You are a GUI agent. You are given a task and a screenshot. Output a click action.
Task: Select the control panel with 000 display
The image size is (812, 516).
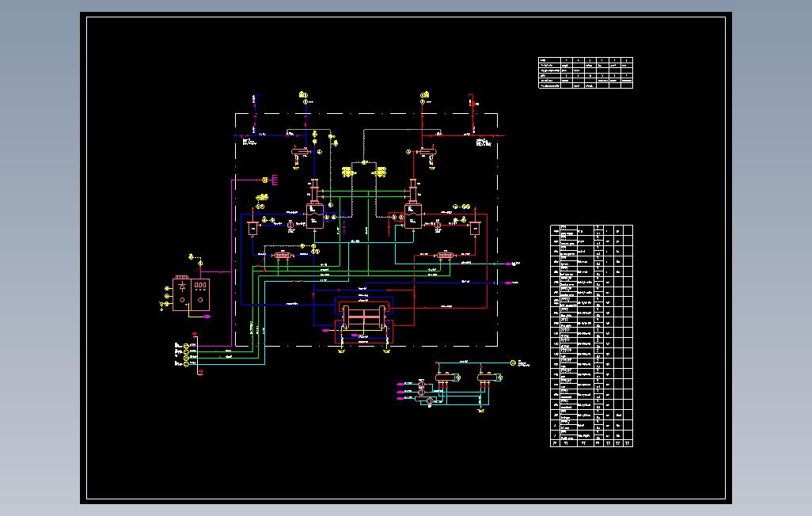[x=200, y=294]
